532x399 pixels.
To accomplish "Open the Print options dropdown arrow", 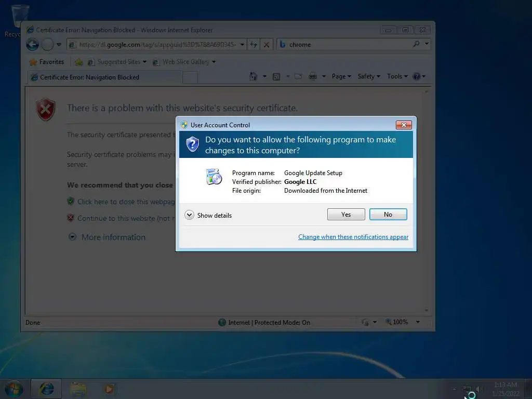I will [324, 76].
